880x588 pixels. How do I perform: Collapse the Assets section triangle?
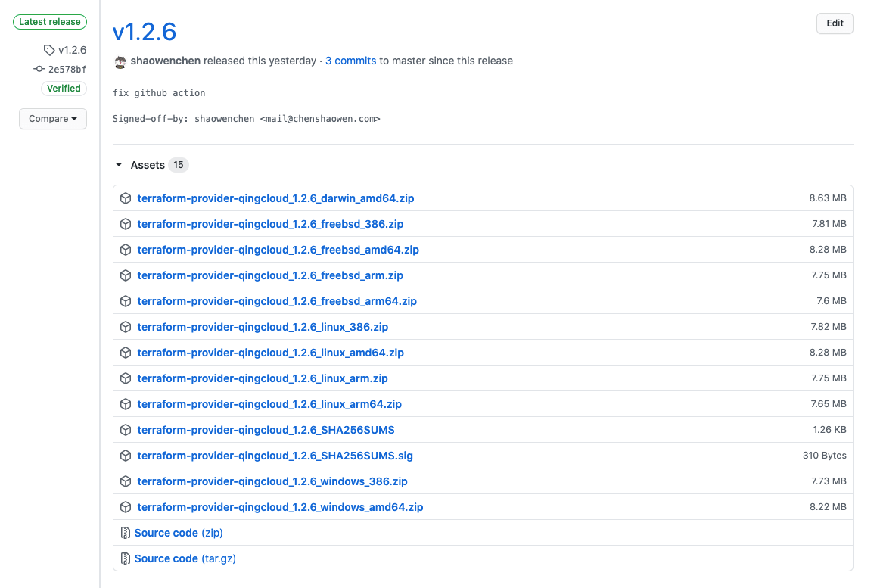tap(119, 165)
